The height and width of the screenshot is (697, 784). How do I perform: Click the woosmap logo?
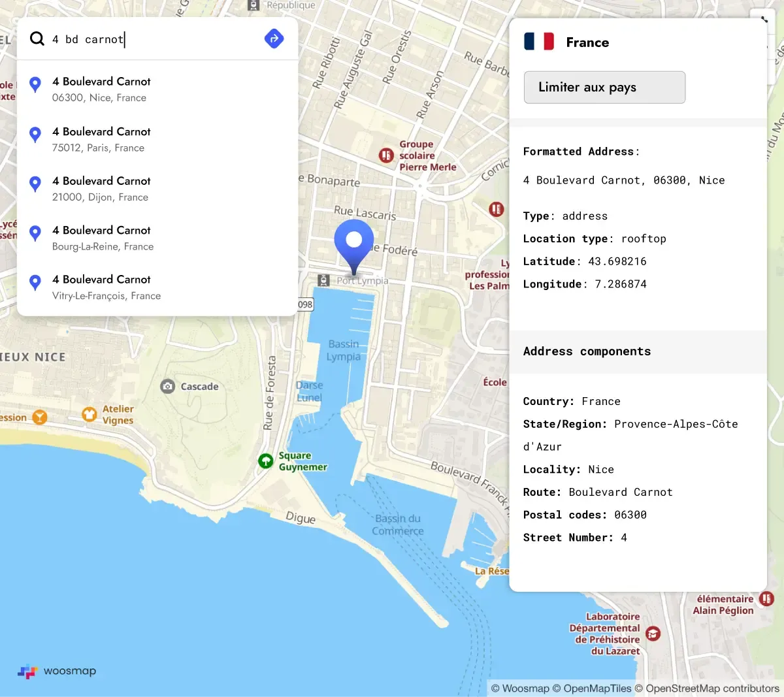[x=57, y=672]
